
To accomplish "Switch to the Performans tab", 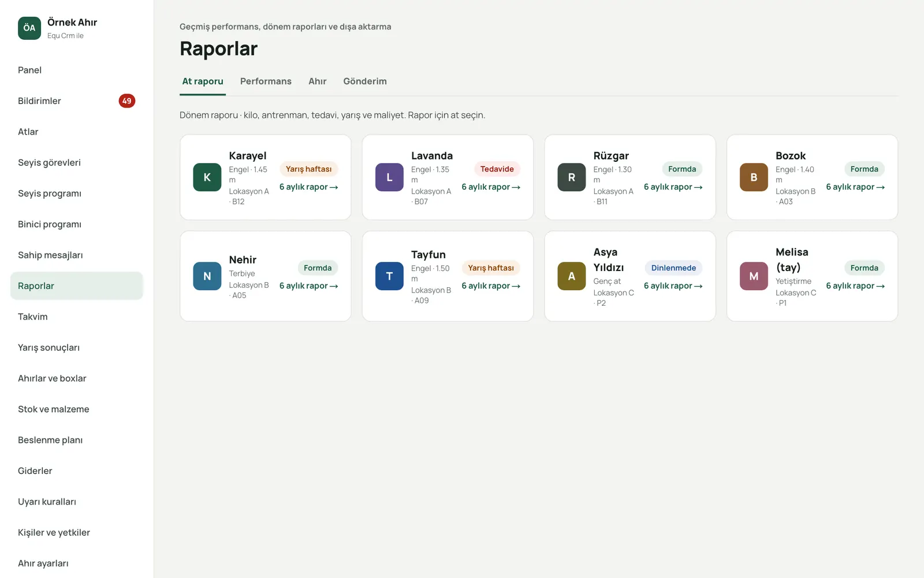I will pyautogui.click(x=266, y=81).
